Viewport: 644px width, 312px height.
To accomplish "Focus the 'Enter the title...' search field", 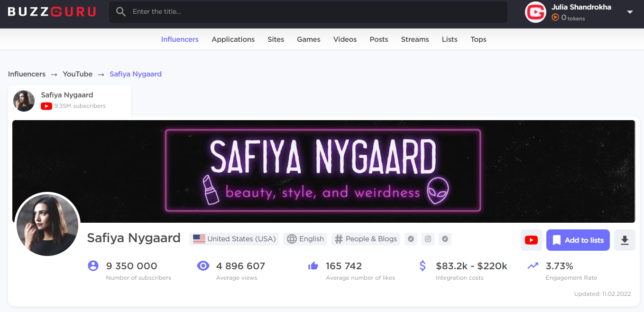I will [308, 12].
